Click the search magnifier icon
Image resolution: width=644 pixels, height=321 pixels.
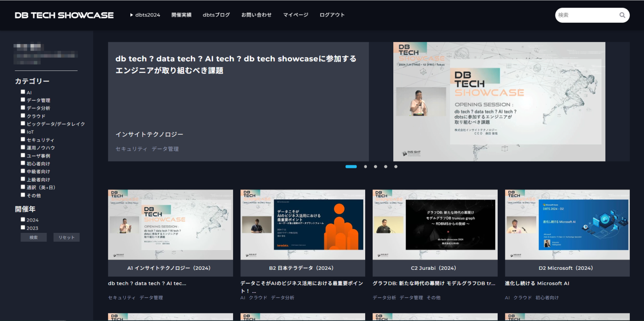pos(622,15)
